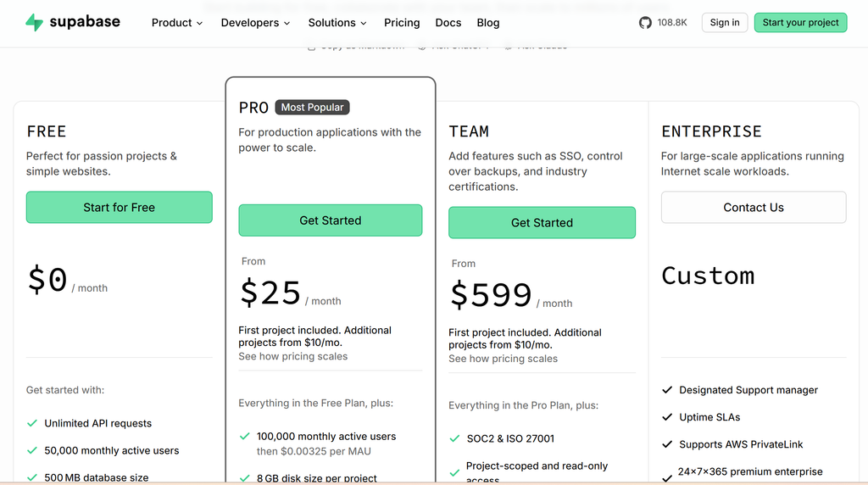Expand the Solutions dropdown menu
868x485 pixels.
337,23
